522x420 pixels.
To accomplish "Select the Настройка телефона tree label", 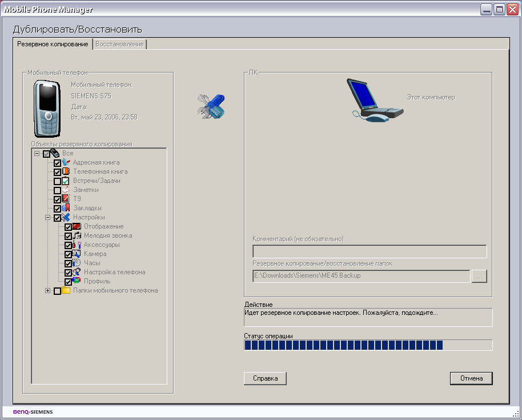I will (x=115, y=272).
